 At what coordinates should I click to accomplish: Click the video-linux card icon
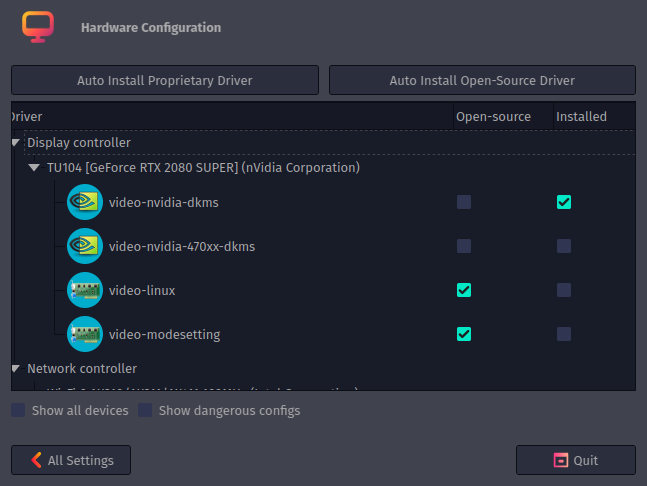pos(85,290)
